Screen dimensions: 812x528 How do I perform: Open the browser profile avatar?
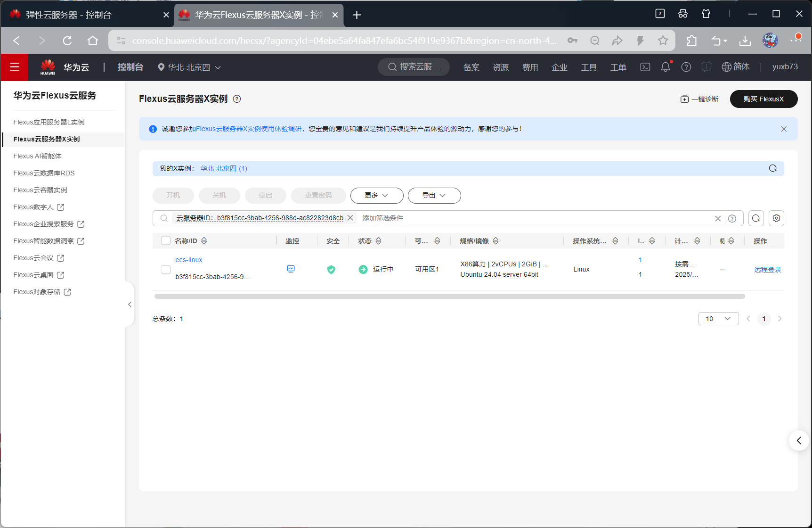(x=770, y=41)
